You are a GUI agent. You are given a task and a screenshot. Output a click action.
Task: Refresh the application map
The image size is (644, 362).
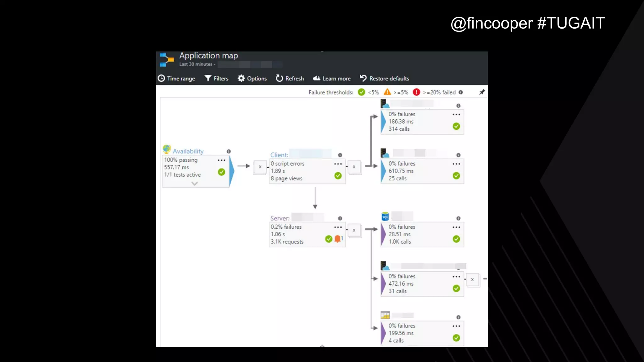point(290,79)
